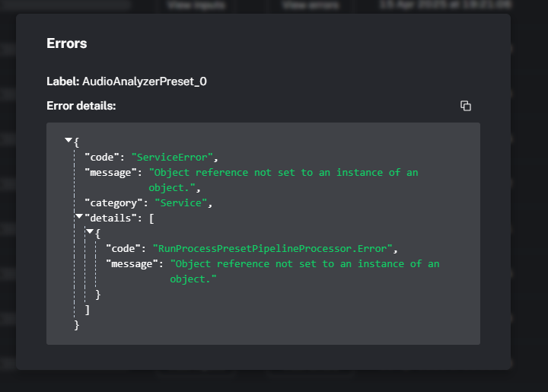This screenshot has width=548, height=392.
Task: Click the "RunProcessPresetPipelineProcessor.Error" code value
Action: 272,248
